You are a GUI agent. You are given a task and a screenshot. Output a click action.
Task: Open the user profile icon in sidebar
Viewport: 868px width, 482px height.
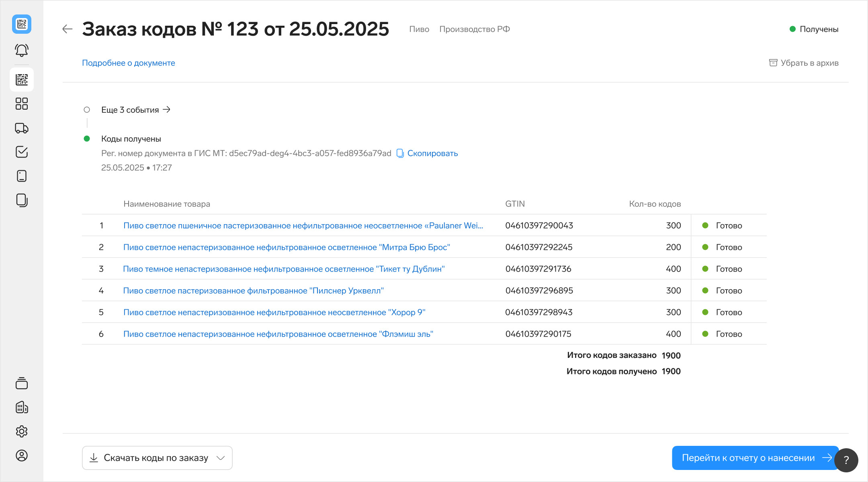[x=22, y=455]
